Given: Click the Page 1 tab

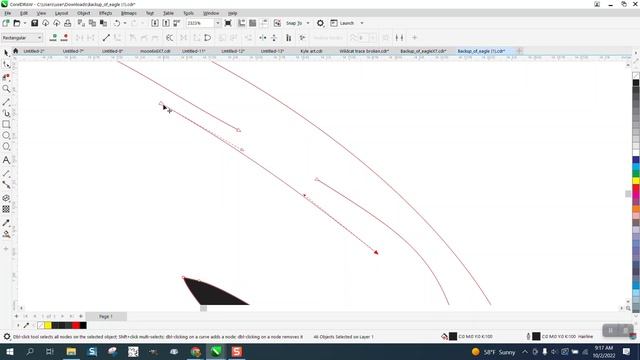Looking at the screenshot, I should pyautogui.click(x=106, y=316).
